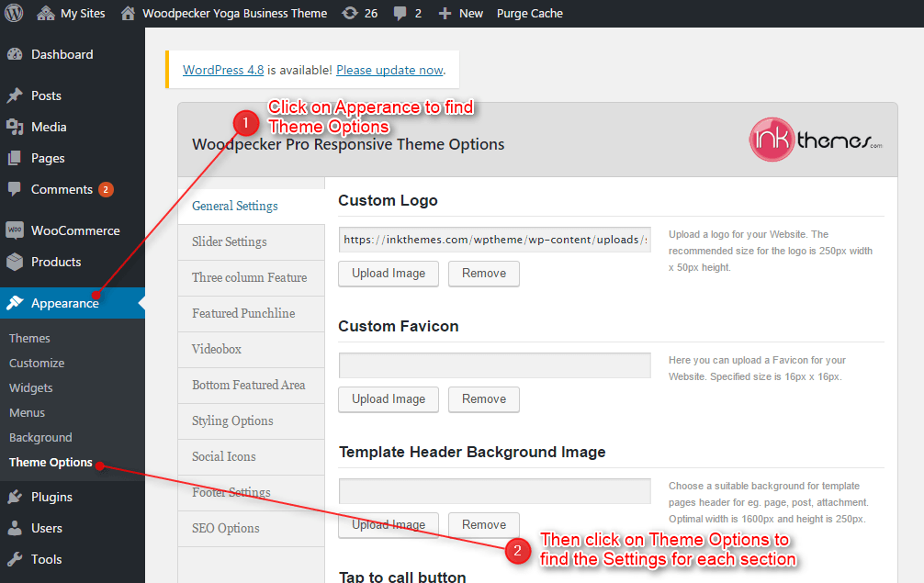Switch to the Styling Options tab

point(252,421)
